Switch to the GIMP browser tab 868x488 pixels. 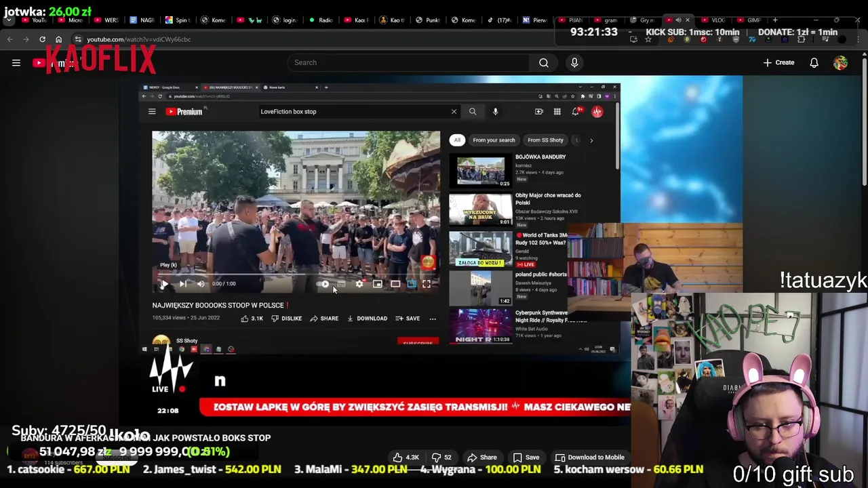(749, 20)
